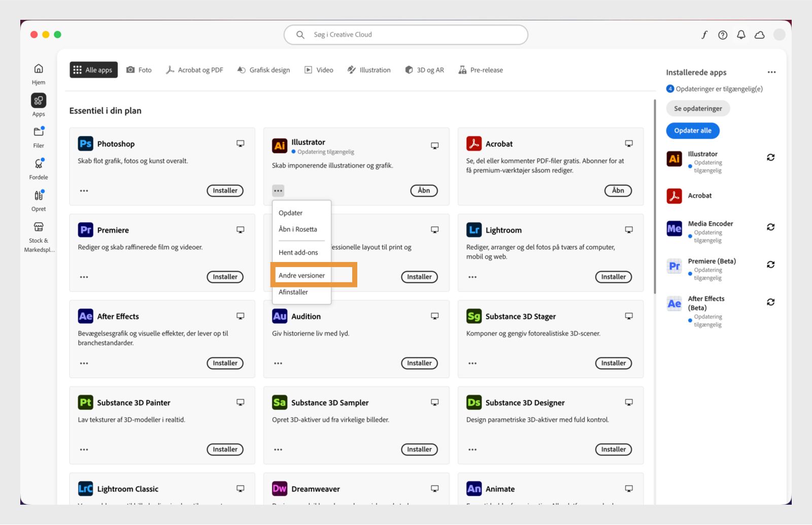Open After Effects card more-options menu

[x=84, y=364]
